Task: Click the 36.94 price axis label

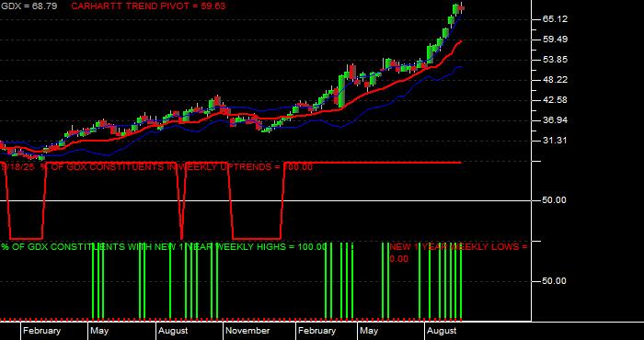Action: point(555,120)
